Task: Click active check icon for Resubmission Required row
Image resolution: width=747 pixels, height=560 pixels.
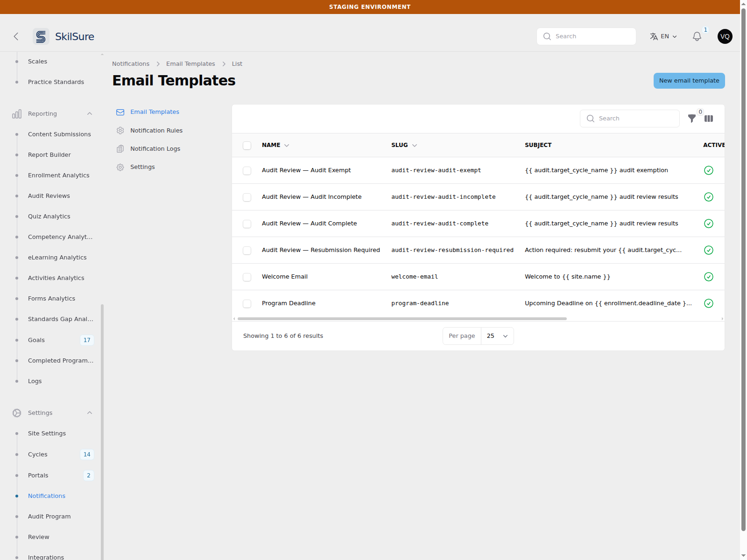Action: 708,250
